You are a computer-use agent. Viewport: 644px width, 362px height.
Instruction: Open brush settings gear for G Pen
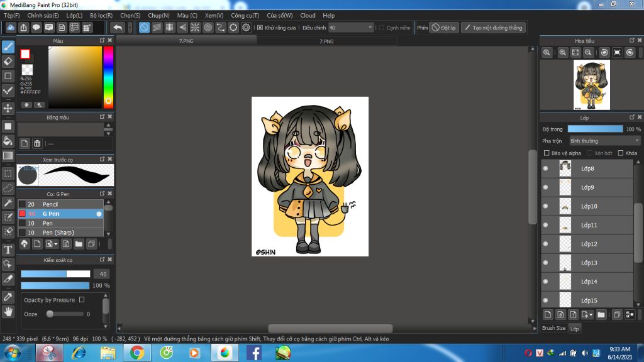tap(99, 214)
